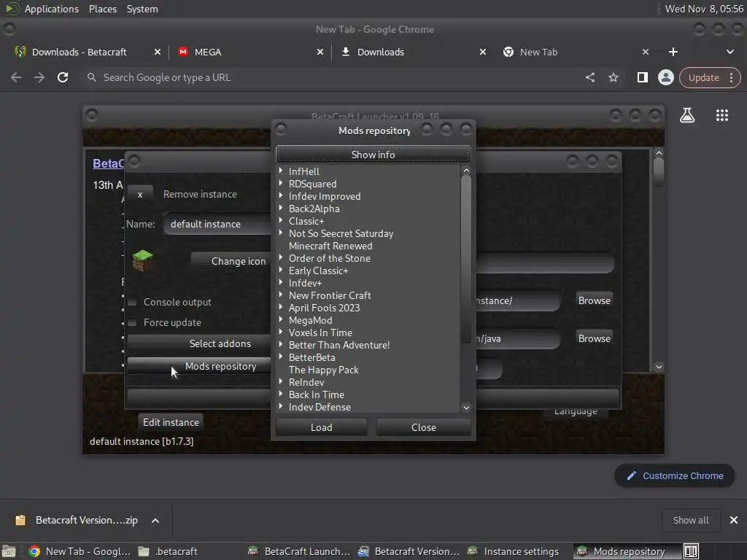Click the Chrome three-dot menu icon

[731, 77]
